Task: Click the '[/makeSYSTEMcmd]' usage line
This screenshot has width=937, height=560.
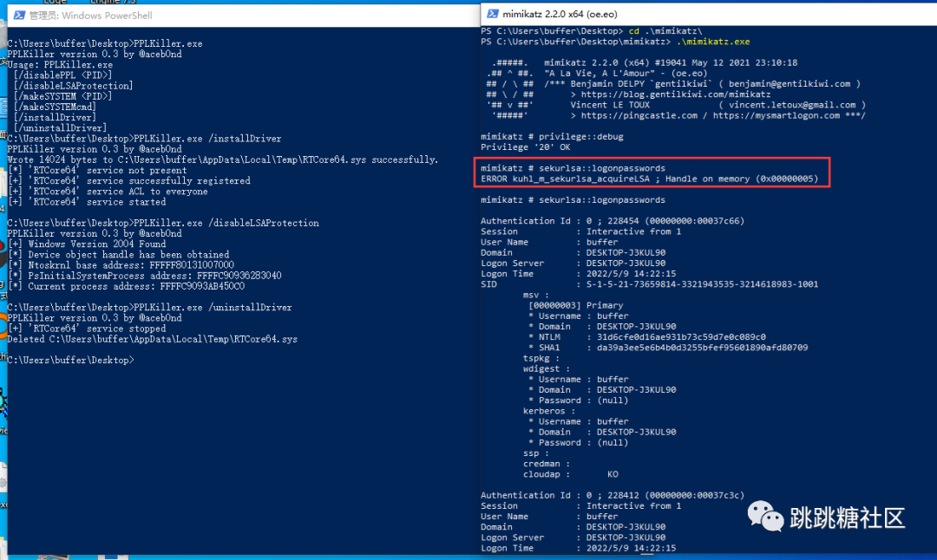Action: point(55,107)
